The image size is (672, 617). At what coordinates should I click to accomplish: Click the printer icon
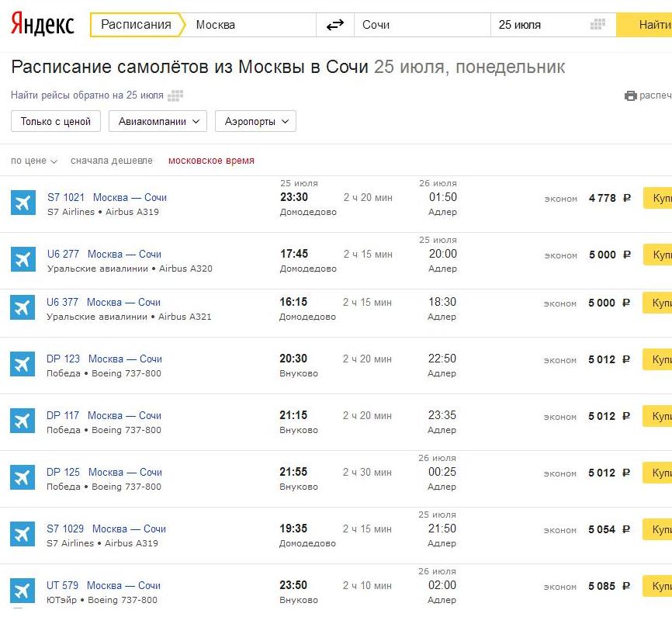630,96
